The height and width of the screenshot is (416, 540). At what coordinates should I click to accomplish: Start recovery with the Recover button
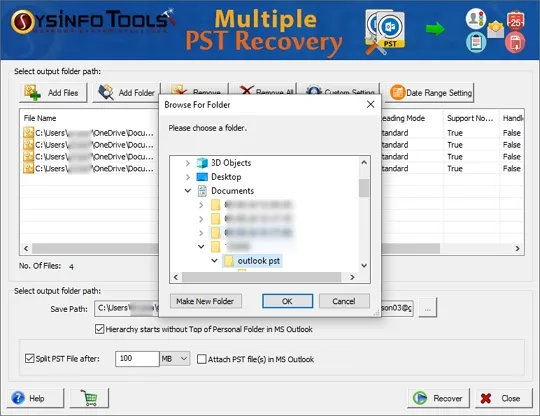(x=438, y=398)
